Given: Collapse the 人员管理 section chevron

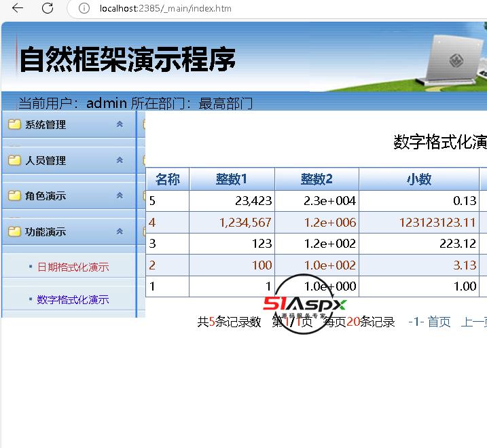Looking at the screenshot, I should pyautogui.click(x=120, y=160).
